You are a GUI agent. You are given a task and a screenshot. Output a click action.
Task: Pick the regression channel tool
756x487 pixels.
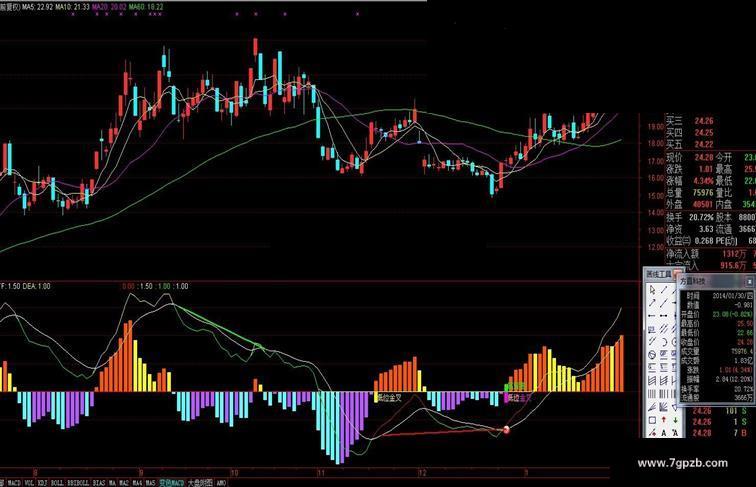click(x=652, y=380)
